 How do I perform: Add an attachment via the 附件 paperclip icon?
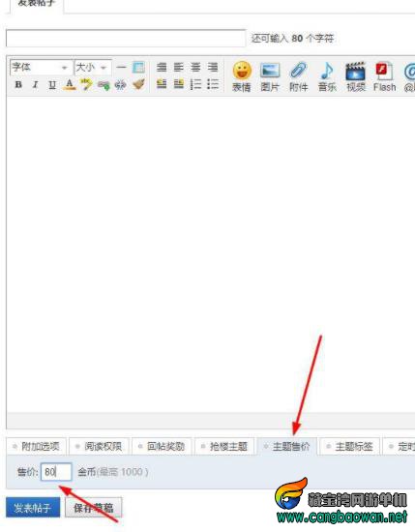click(299, 76)
